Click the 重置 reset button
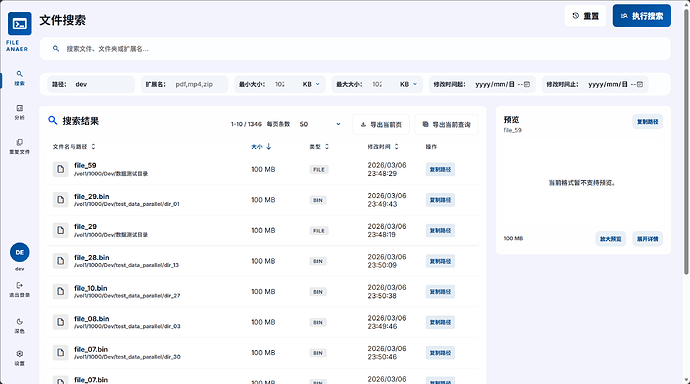 (585, 16)
